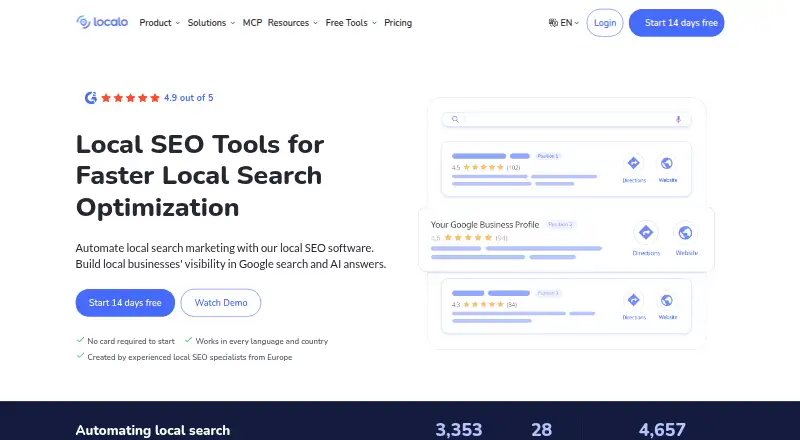
Task: Click the 4,657 statistic number
Action: point(662,430)
